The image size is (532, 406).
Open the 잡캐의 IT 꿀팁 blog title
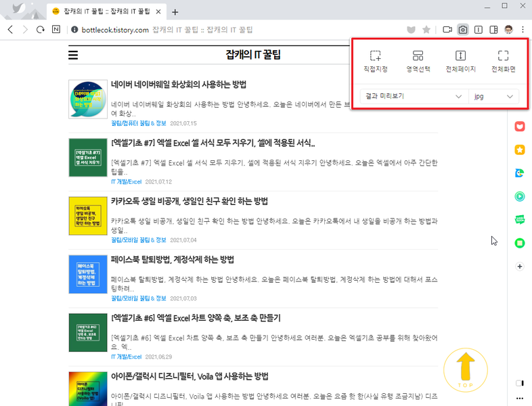click(x=253, y=55)
